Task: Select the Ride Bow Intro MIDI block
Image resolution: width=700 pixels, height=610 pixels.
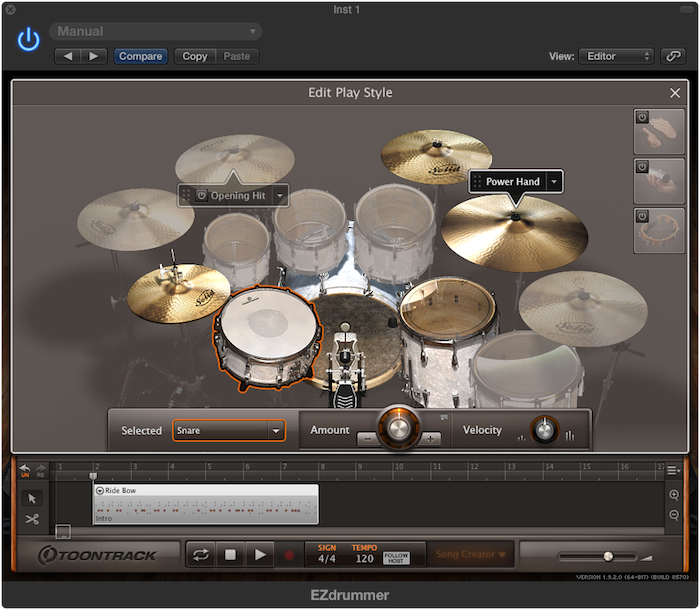Action: pyautogui.click(x=206, y=504)
